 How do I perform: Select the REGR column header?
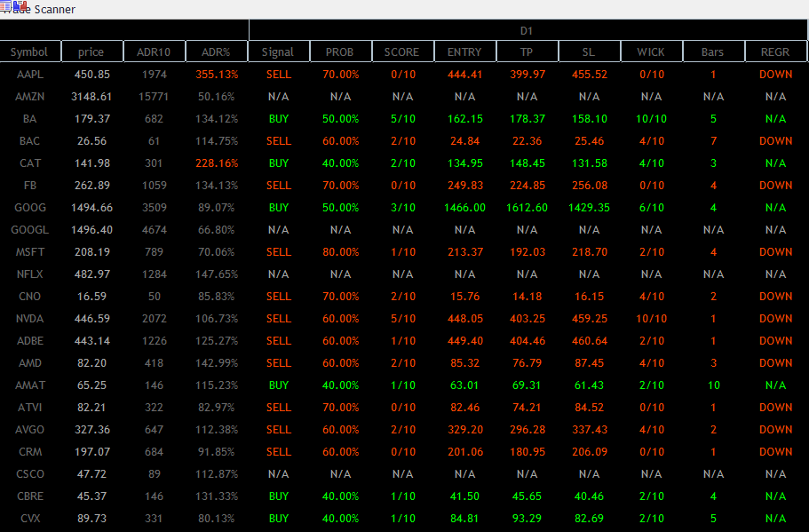pos(775,52)
